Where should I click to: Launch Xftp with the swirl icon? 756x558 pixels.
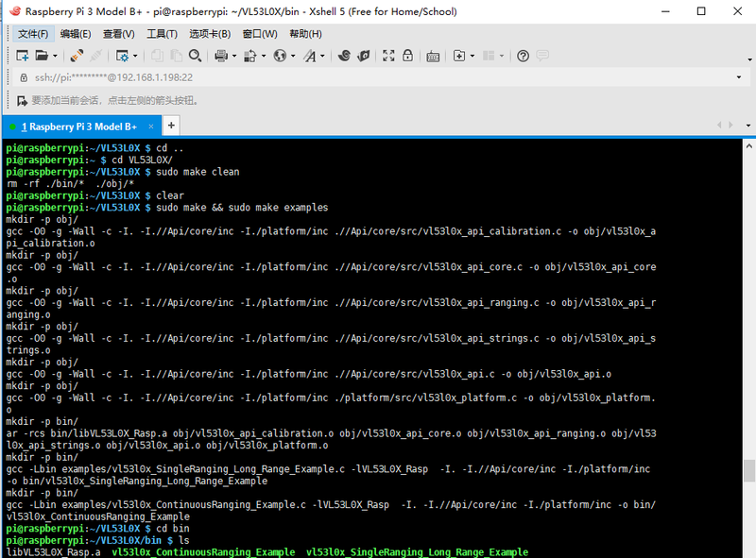pos(344,56)
